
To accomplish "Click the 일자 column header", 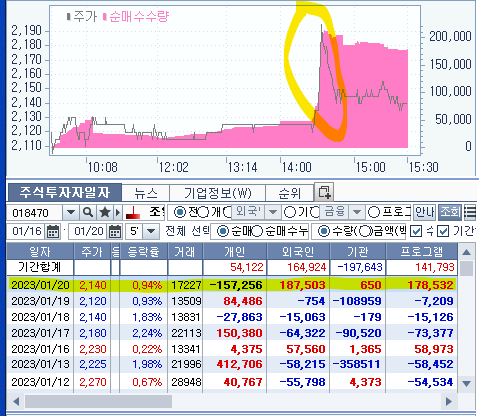I will pos(40,252).
